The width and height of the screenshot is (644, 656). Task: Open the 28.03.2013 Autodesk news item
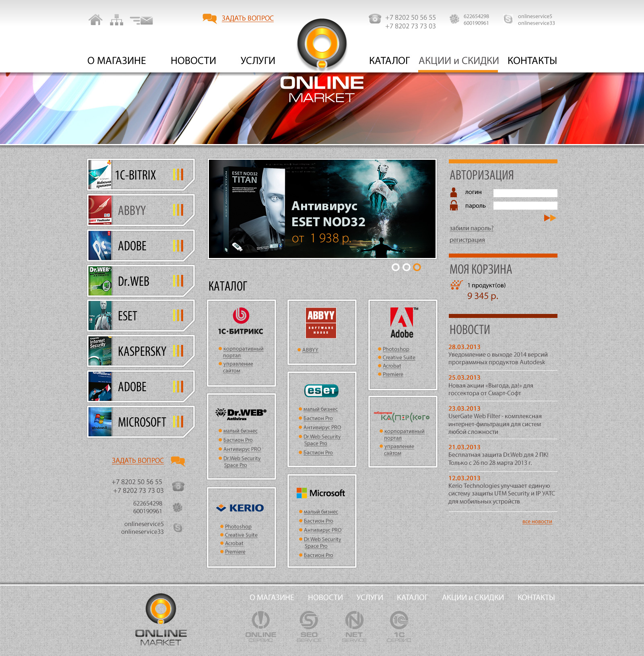[x=498, y=355]
